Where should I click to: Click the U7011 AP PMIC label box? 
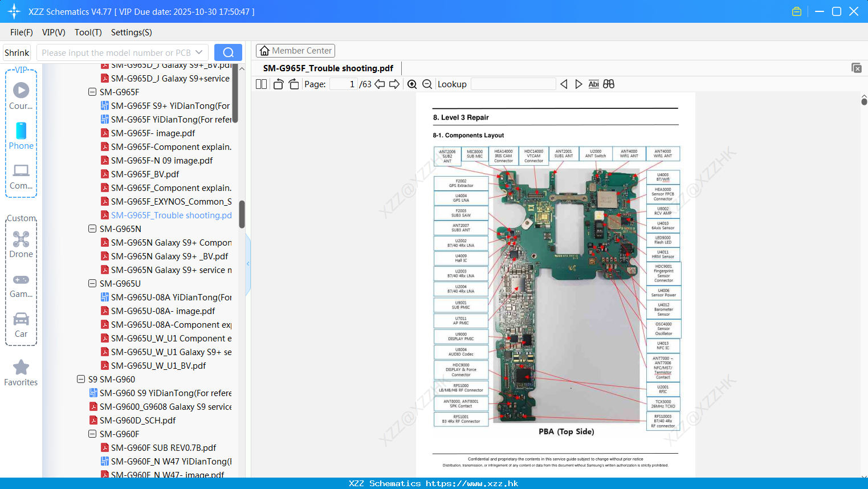[x=461, y=321]
